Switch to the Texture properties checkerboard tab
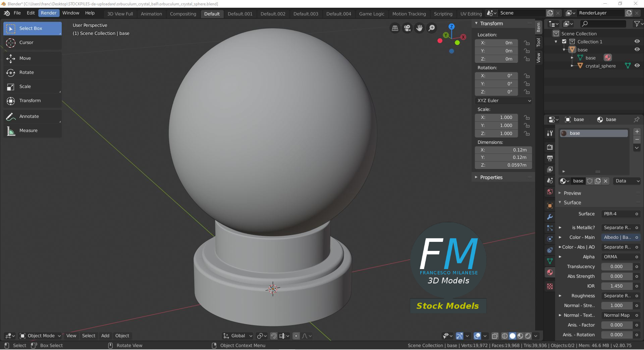644x350 pixels. pyautogui.click(x=549, y=287)
